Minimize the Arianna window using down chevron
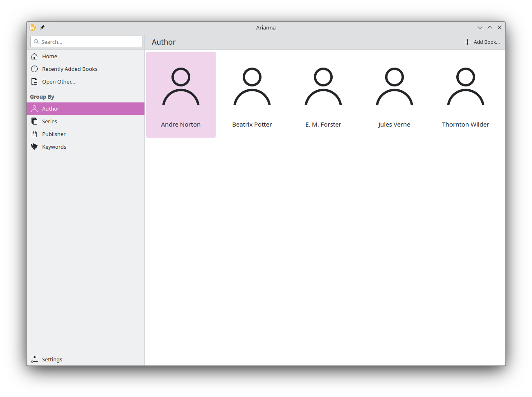 click(x=480, y=27)
